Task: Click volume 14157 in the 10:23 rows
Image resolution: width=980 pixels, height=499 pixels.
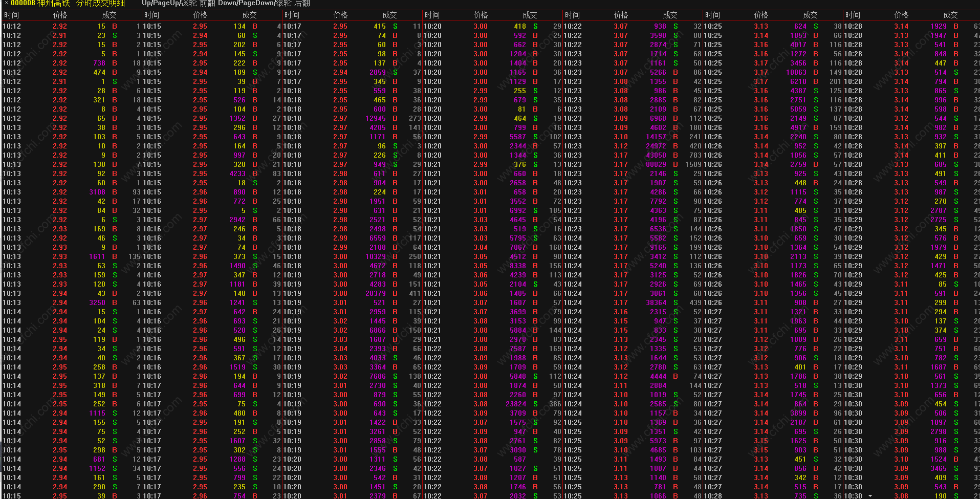Action: 656,137
